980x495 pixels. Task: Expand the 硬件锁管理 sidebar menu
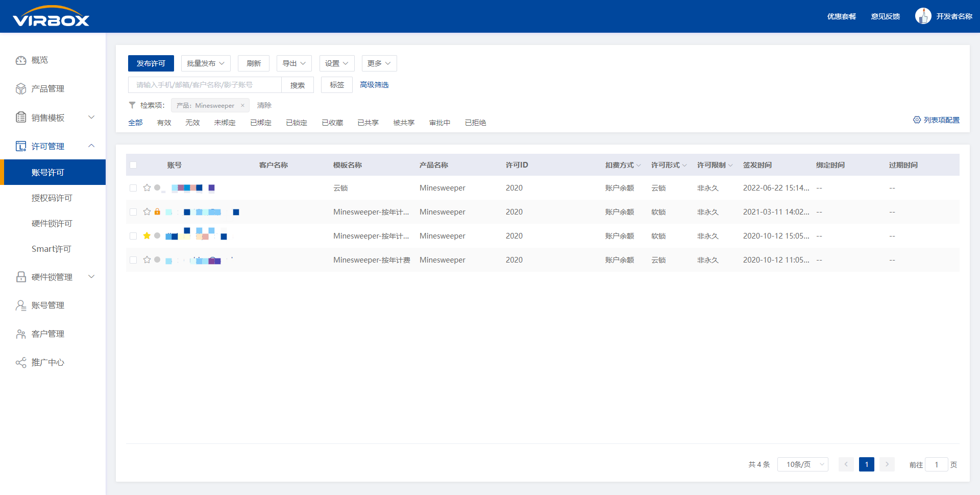click(x=91, y=277)
